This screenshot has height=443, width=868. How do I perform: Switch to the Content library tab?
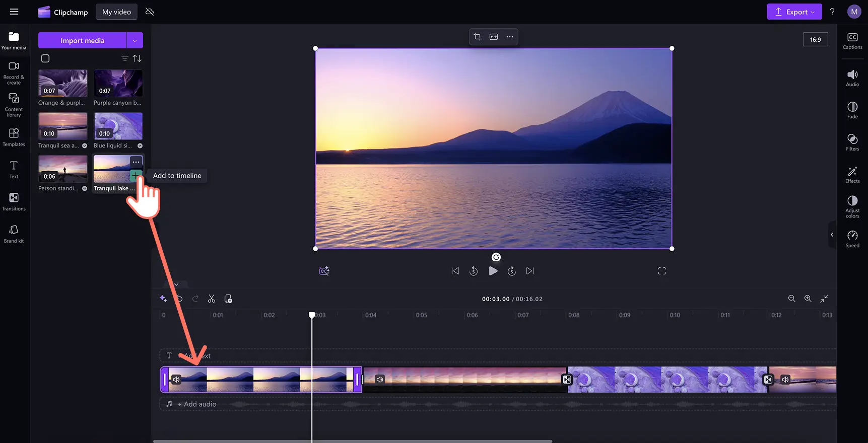point(14,105)
